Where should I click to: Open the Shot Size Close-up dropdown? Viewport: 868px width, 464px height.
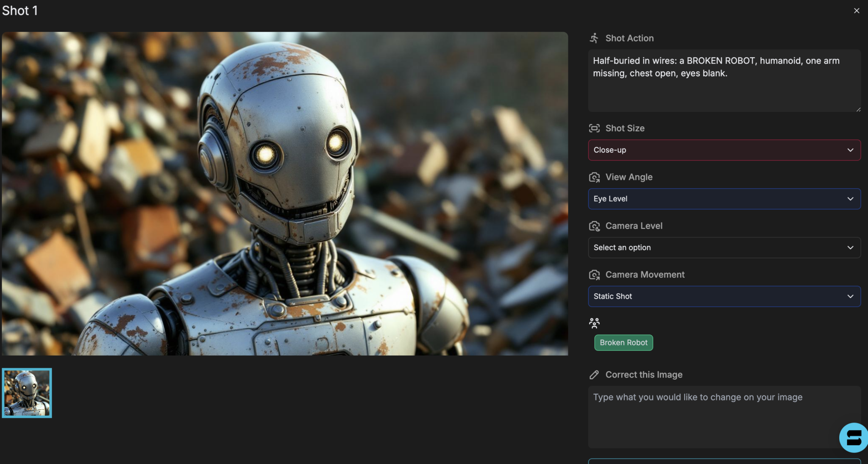click(724, 150)
